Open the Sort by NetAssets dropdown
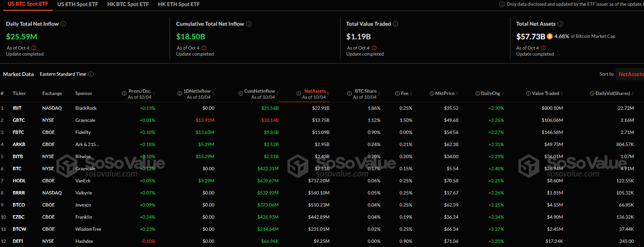 tap(630, 74)
